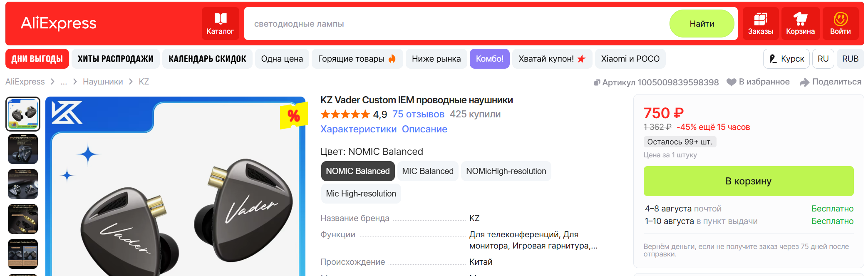Click the Происхождение value Китай
Image resolution: width=868 pixels, height=276 pixels.
pyautogui.click(x=481, y=262)
